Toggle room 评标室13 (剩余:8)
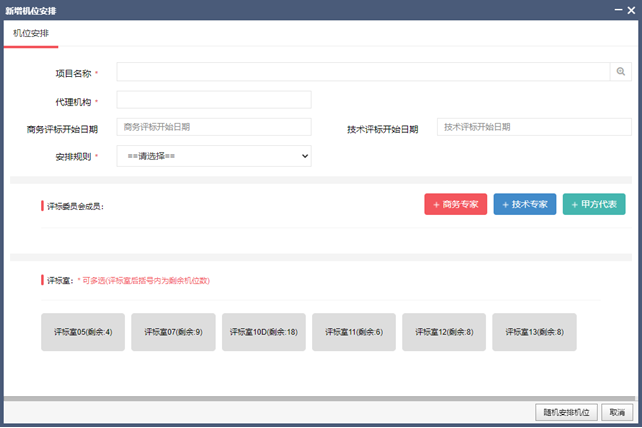 tap(534, 332)
